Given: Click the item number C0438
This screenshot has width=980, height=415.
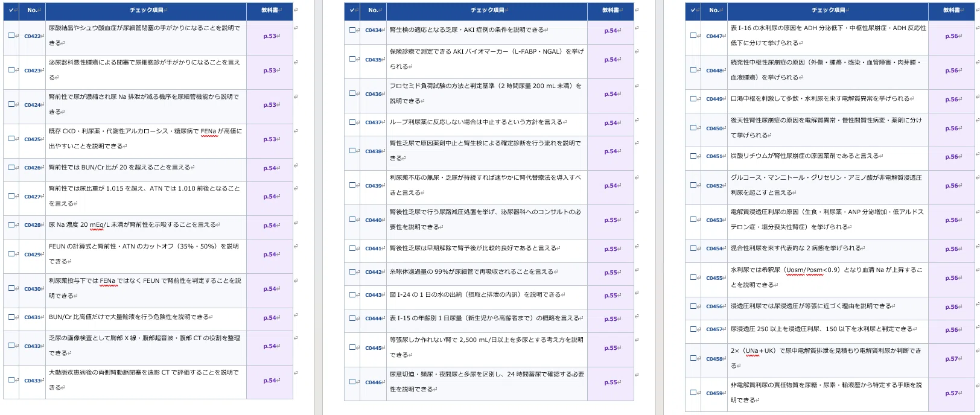Looking at the screenshot, I should point(373,151).
